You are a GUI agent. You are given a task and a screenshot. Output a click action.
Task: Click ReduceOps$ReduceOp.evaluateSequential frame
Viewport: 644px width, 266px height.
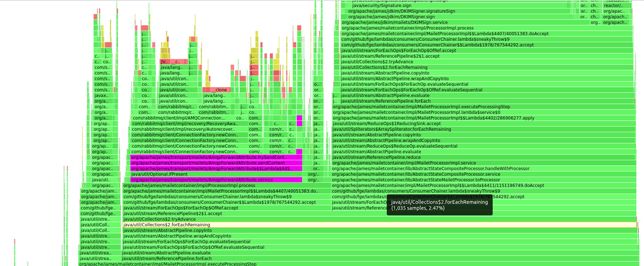point(484,146)
